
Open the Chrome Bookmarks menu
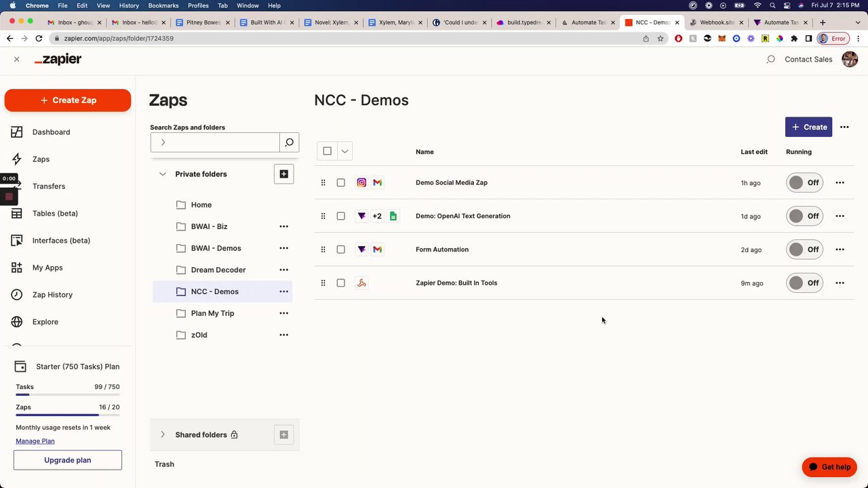coord(163,5)
